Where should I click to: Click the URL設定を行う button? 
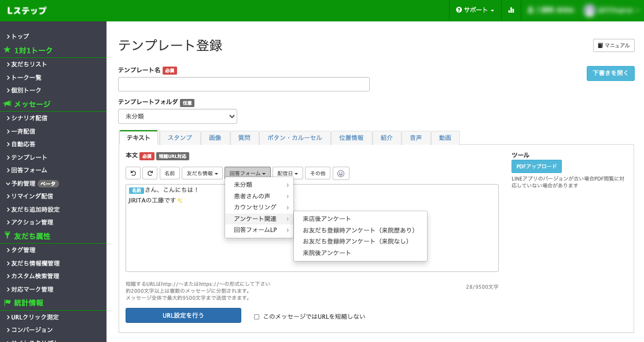pos(183,315)
